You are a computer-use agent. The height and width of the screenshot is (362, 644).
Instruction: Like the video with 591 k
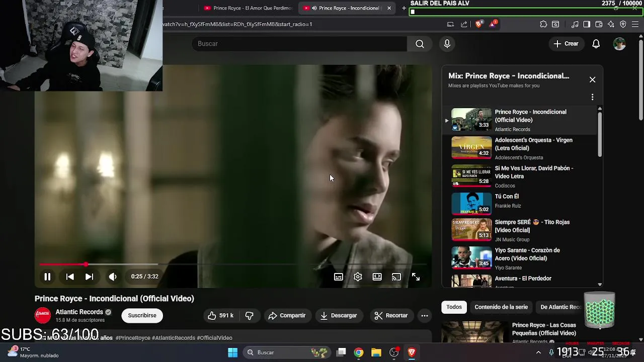click(x=220, y=315)
